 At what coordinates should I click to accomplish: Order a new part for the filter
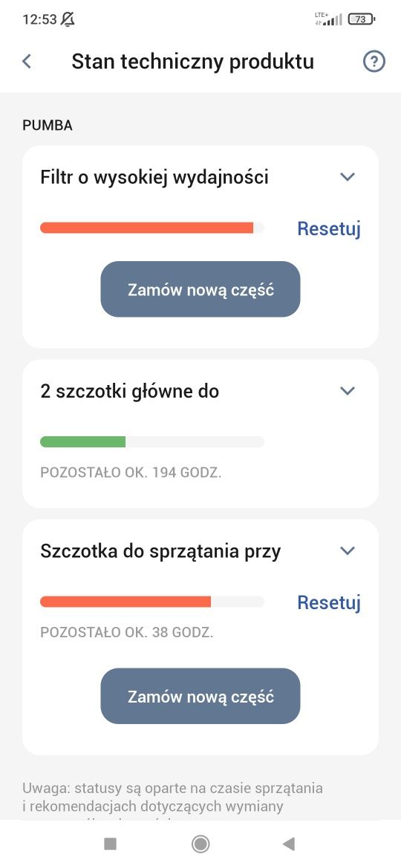[x=200, y=289]
